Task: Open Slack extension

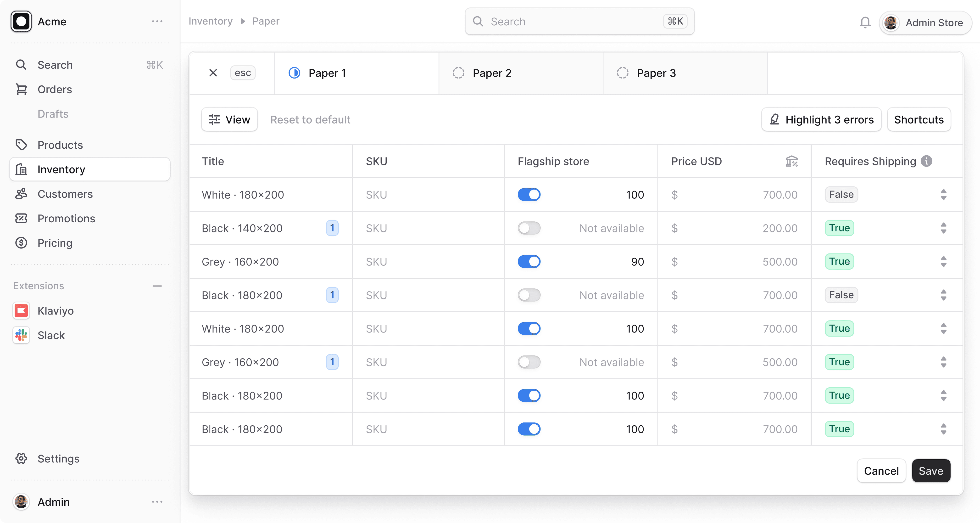Action: tap(51, 335)
